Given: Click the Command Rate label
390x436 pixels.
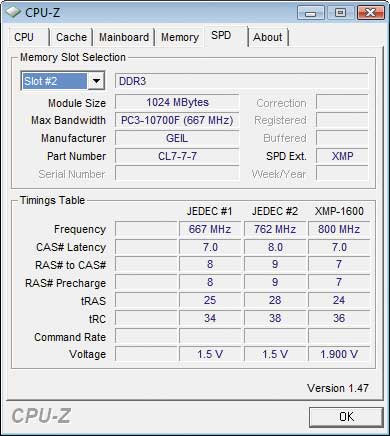Looking at the screenshot, I should tap(70, 337).
